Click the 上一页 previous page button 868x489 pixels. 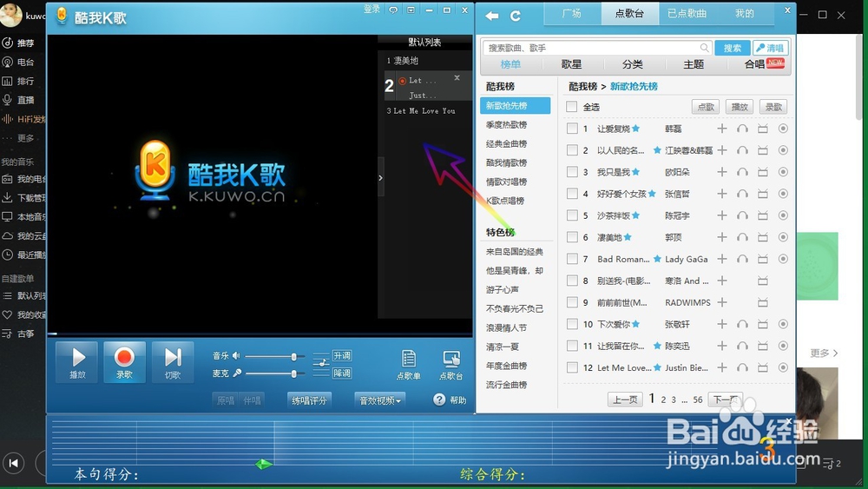coord(625,400)
